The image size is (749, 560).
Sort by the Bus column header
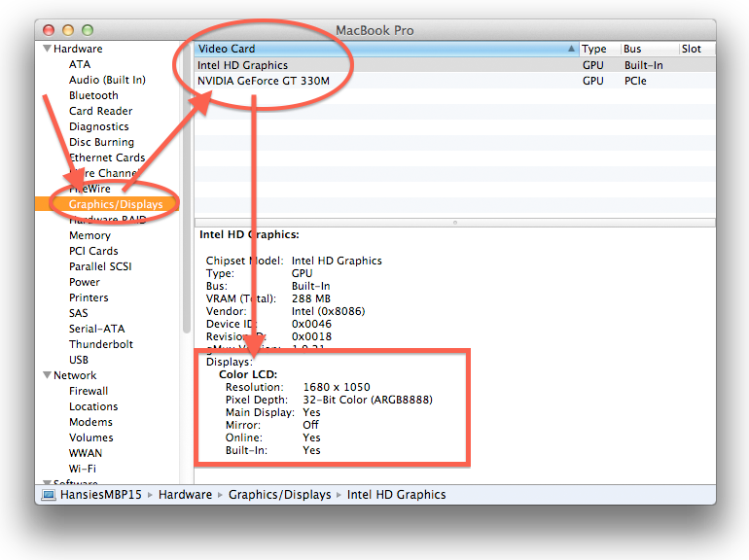coord(650,49)
